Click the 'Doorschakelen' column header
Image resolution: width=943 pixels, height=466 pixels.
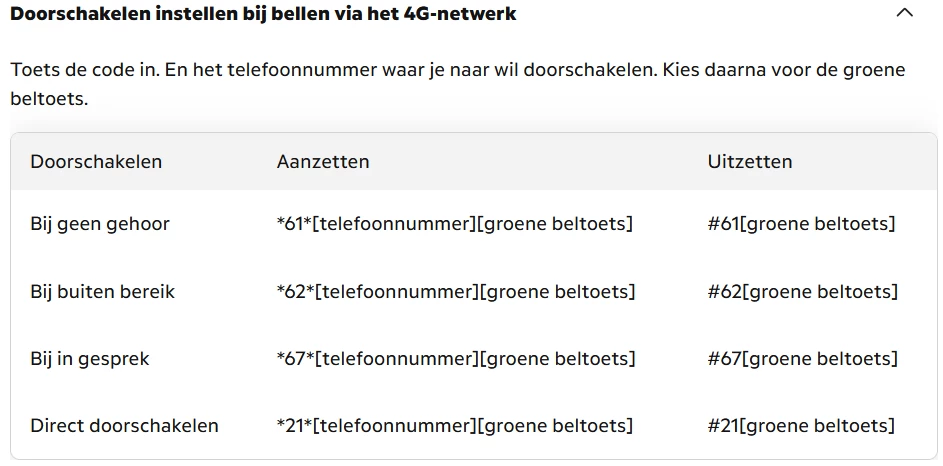tap(96, 162)
